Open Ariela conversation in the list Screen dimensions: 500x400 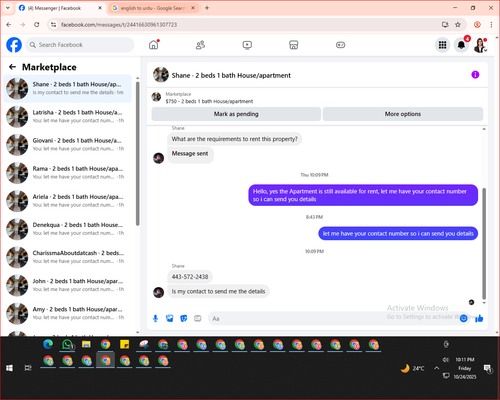[x=68, y=201]
